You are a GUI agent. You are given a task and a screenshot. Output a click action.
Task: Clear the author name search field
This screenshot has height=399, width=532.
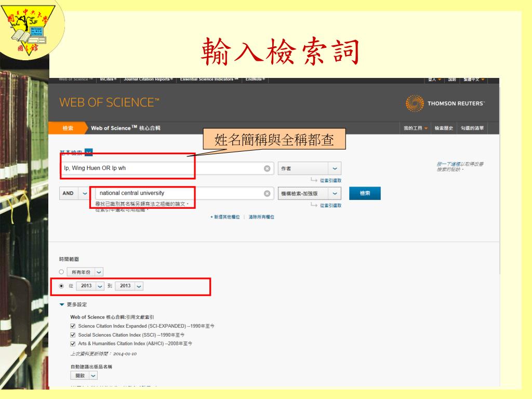point(267,168)
